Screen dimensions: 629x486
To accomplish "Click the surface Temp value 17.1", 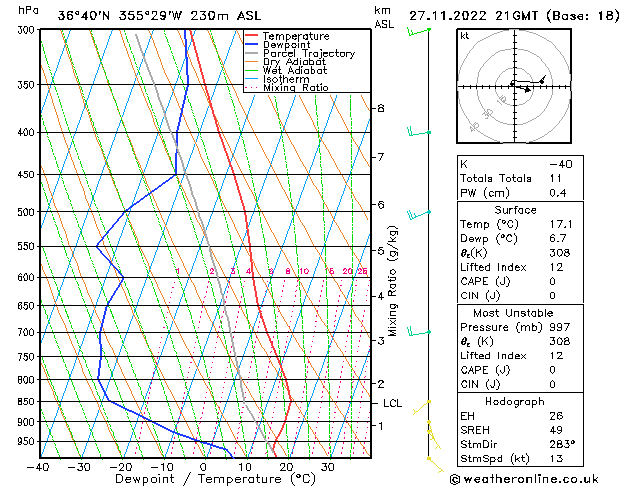I will click(561, 224).
